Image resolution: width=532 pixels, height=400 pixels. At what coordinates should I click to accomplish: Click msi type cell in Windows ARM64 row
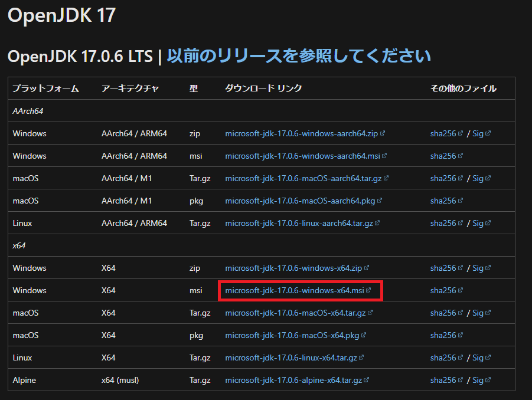[196, 156]
